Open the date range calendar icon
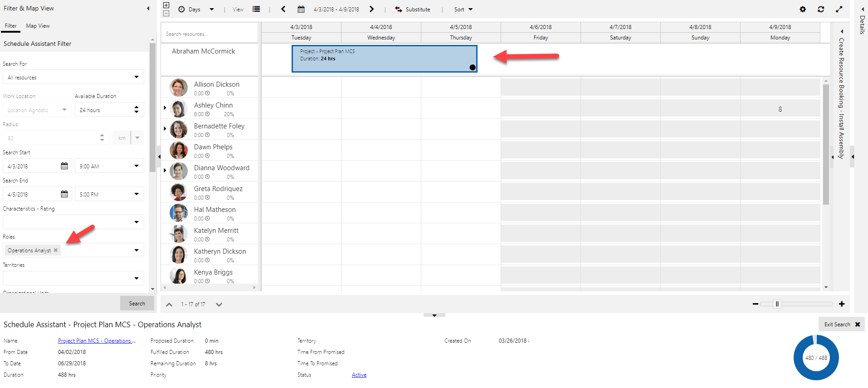 coord(301,9)
